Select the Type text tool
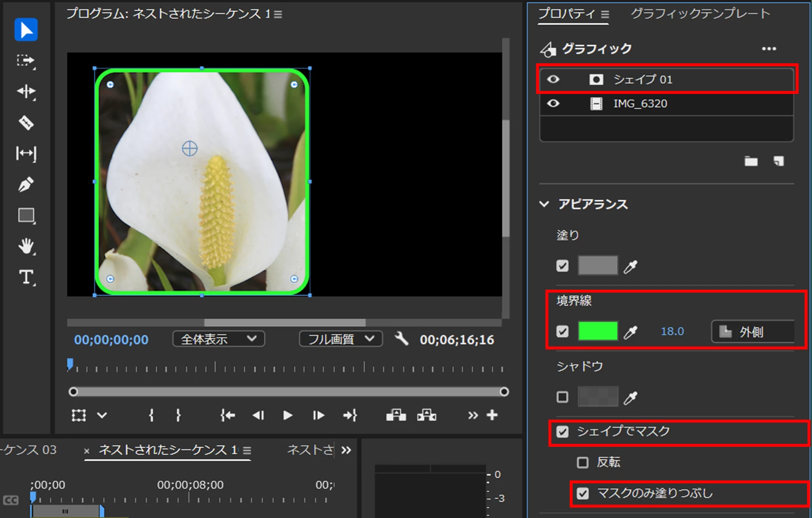Image resolution: width=812 pixels, height=518 pixels. tap(26, 277)
